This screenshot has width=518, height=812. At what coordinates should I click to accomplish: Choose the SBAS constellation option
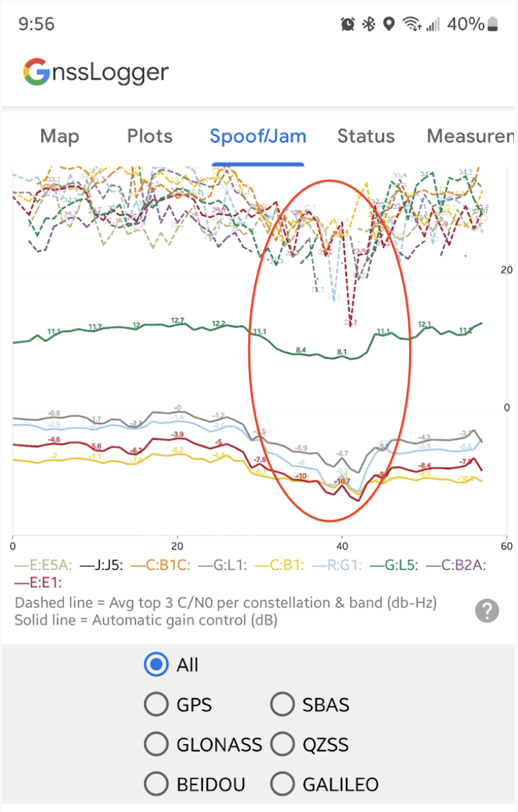click(283, 704)
